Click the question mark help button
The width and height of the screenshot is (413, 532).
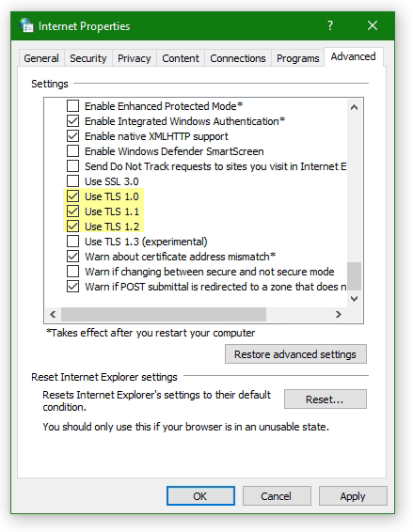(x=330, y=25)
